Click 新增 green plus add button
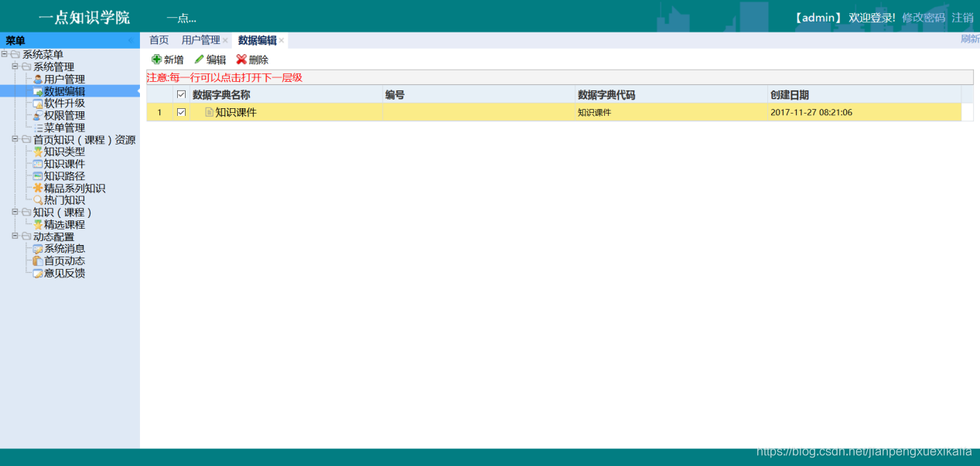980x466 pixels. point(168,60)
